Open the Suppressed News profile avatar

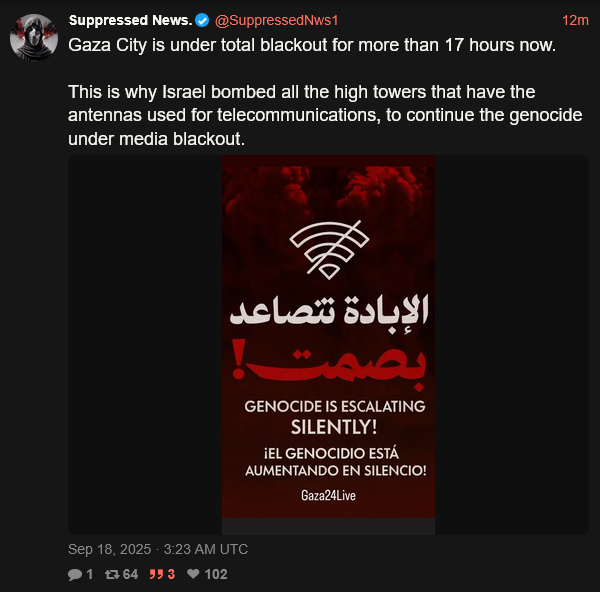[34, 38]
